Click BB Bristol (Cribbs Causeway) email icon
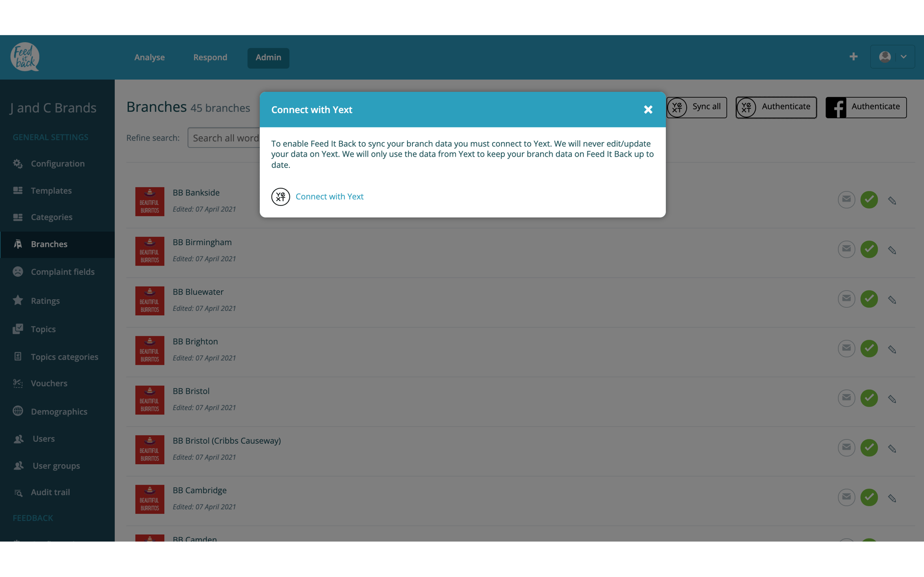The height and width of the screenshot is (577, 924). point(846,448)
